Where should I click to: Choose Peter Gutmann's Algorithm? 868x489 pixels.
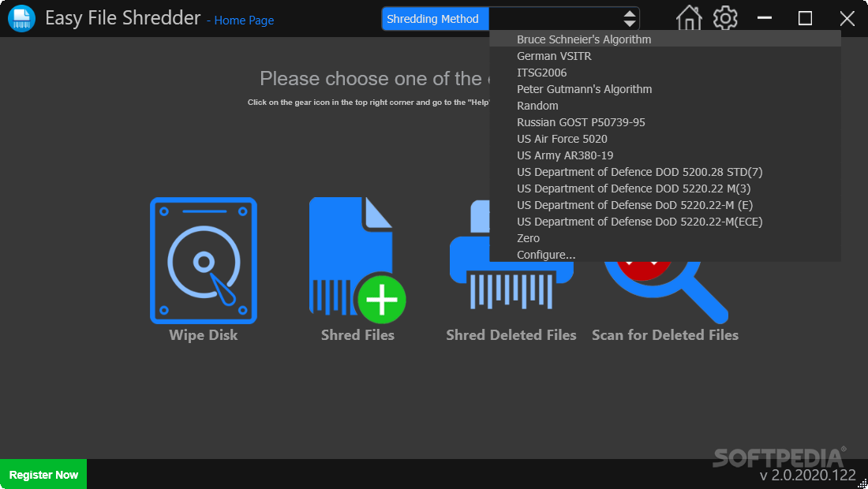coord(665,89)
